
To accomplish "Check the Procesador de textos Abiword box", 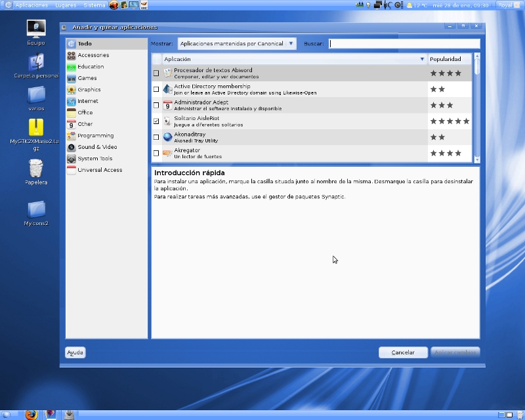I will [x=156, y=73].
